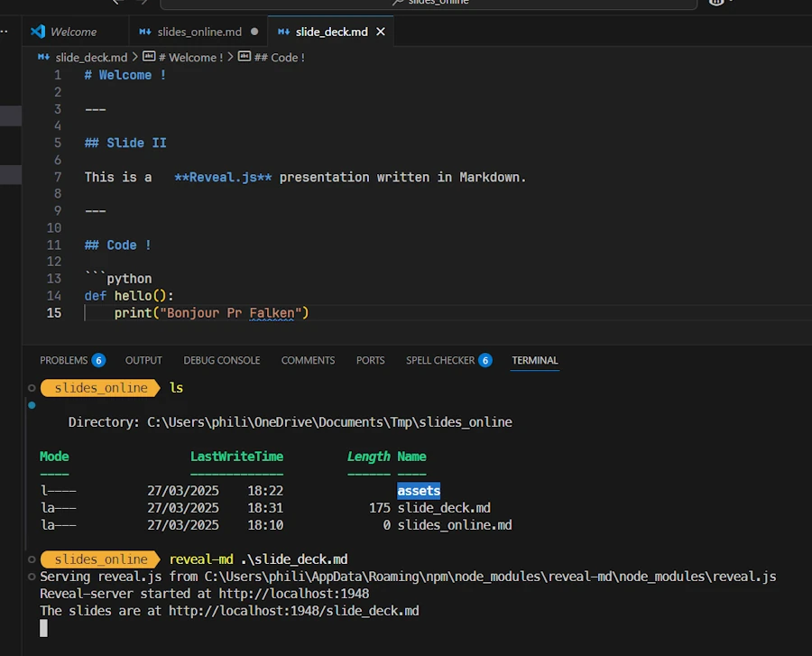Viewport: 812px width, 656px height.
Task: Click the misspelled word 'Falken' on line 15
Action: point(272,313)
